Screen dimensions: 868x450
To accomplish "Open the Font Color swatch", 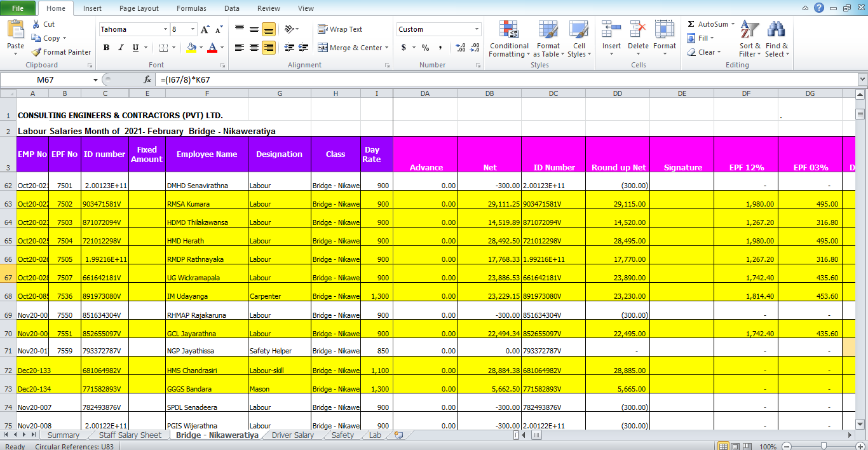I will pos(213,47).
